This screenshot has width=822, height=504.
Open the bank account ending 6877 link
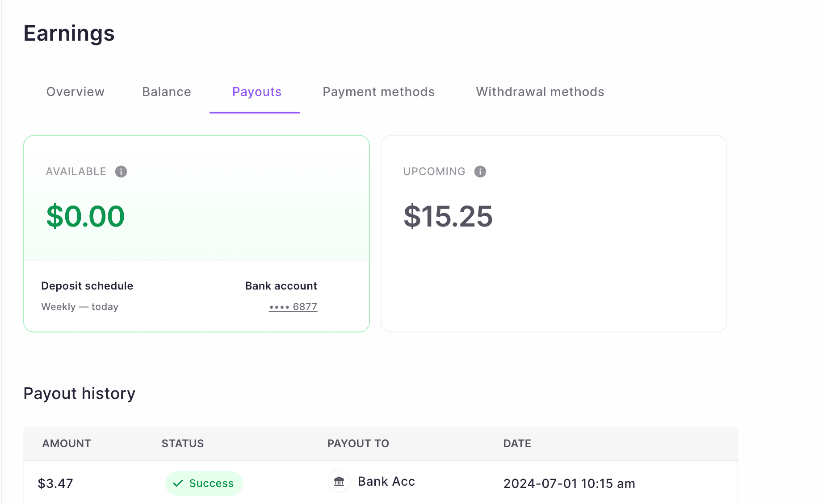pyautogui.click(x=293, y=307)
